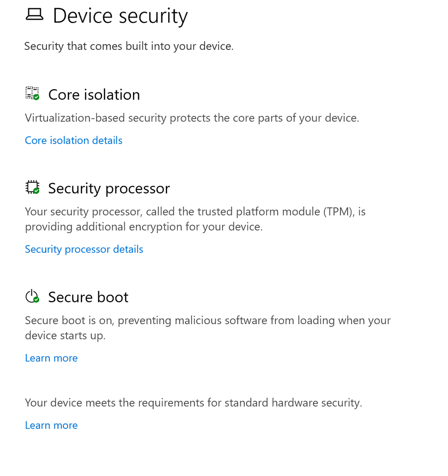Select the Device security header icon
Screen dimensions: 448x476
click(34, 14)
